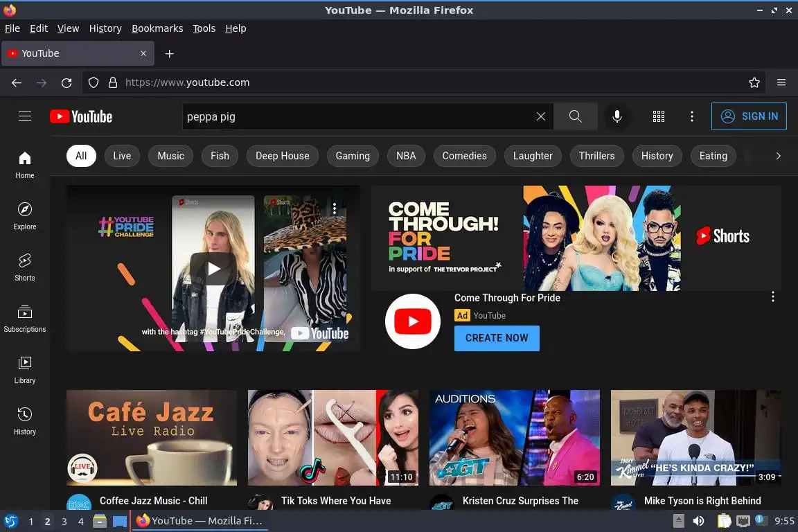
Task: Select the All filter chip
Action: (81, 156)
